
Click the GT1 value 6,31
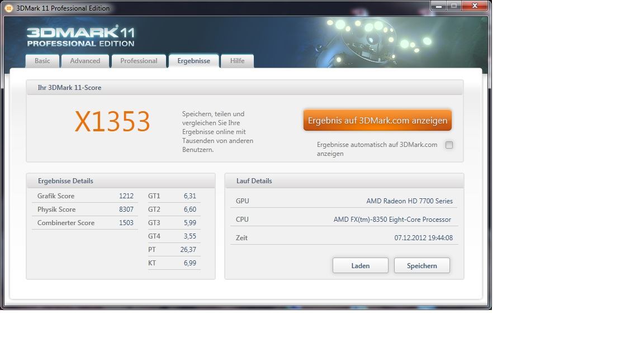coord(190,196)
